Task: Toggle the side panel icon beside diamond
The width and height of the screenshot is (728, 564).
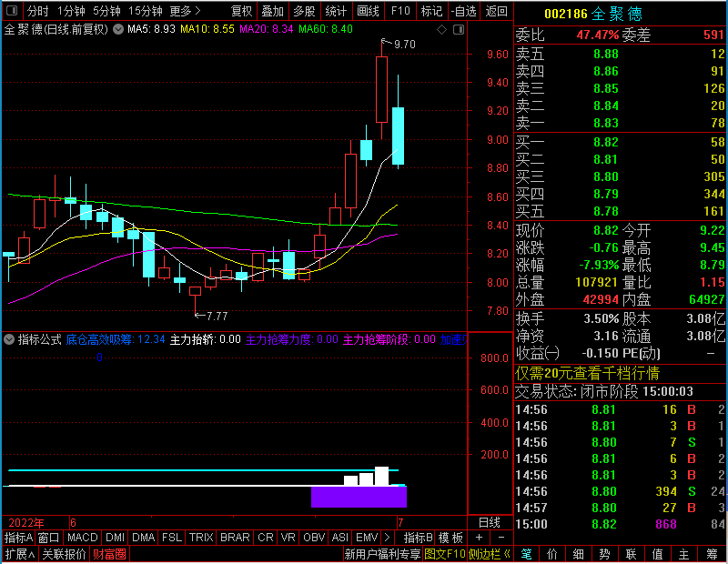Action: 459,30
